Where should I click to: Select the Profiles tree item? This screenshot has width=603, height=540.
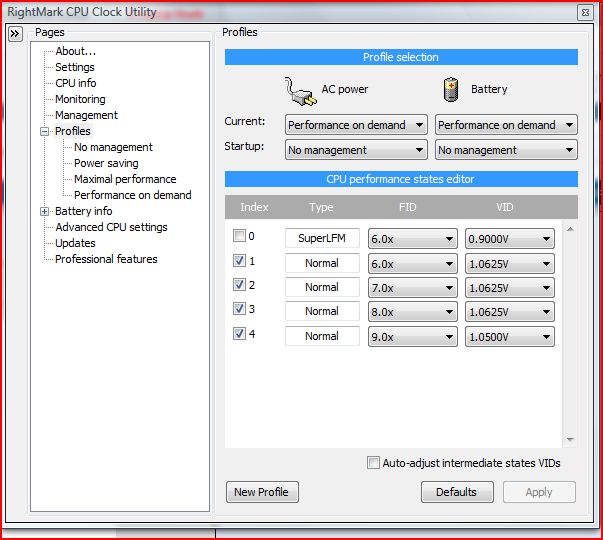point(73,131)
